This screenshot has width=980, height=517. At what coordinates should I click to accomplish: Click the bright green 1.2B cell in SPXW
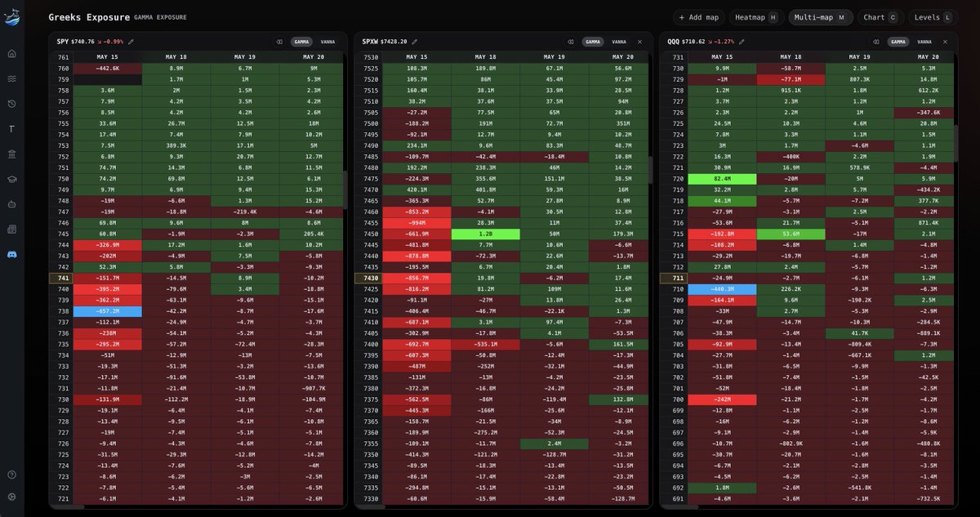(x=485, y=234)
